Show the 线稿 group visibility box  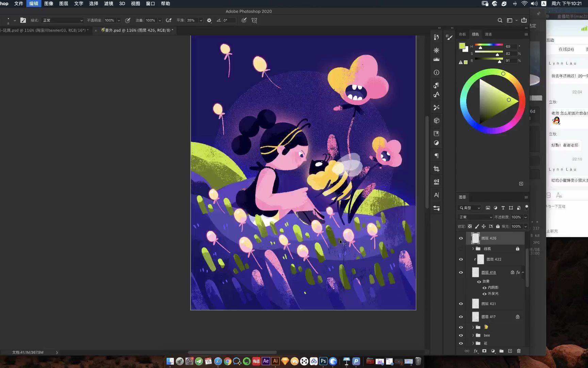[x=461, y=249]
